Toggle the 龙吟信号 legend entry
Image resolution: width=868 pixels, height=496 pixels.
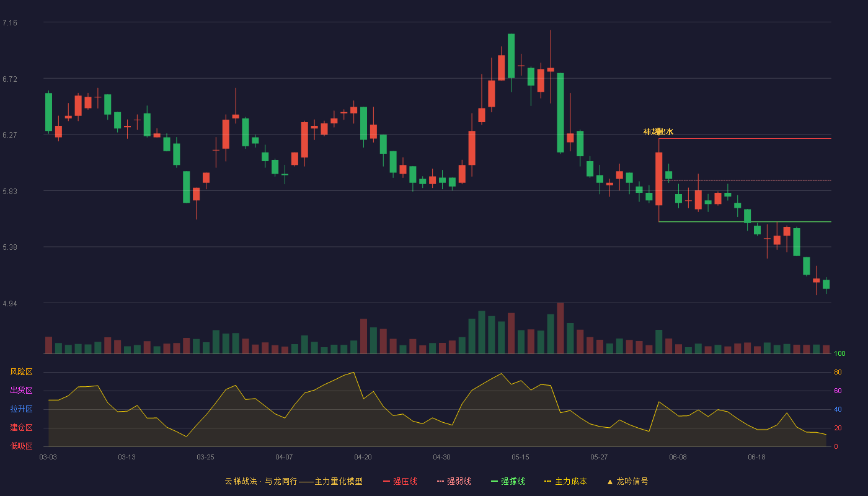[x=627, y=481]
